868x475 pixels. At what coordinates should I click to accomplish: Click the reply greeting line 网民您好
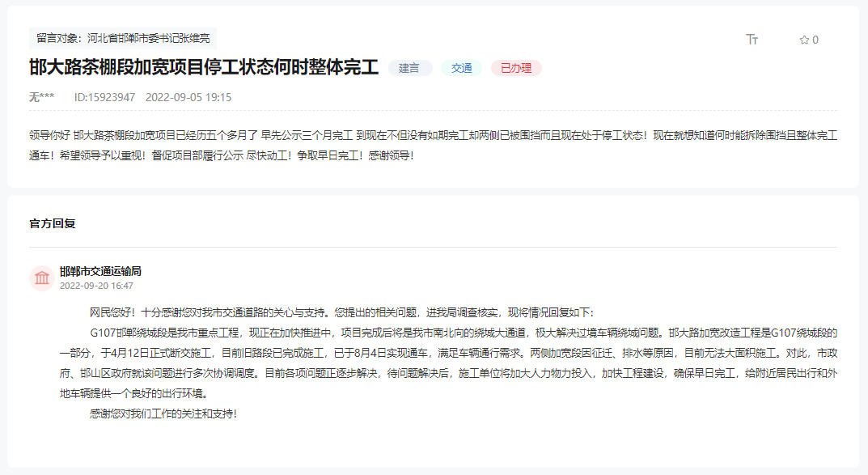click(341, 313)
